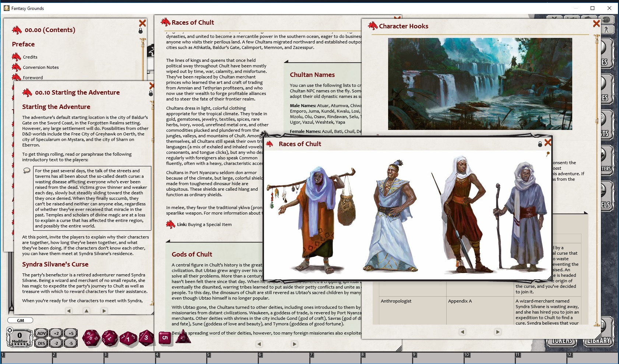This screenshot has height=364, width=619.
Task: Enable the DIS disadvantage roll modifier
Action: click(41, 342)
